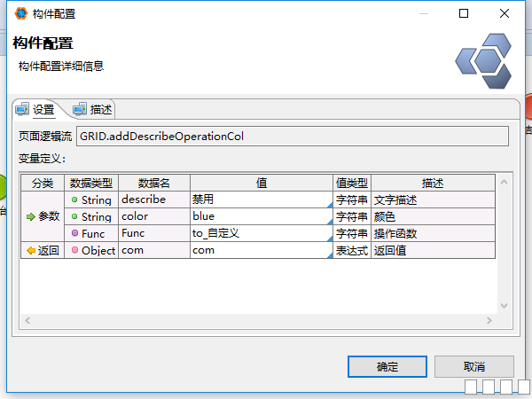This screenshot has height=399, width=532.
Task: Click the purple Func type icon
Action: click(x=74, y=233)
